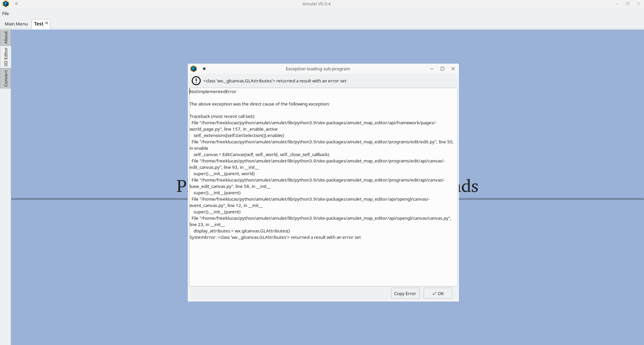
Task: Click the dialog header error message text
Action: click(275, 81)
